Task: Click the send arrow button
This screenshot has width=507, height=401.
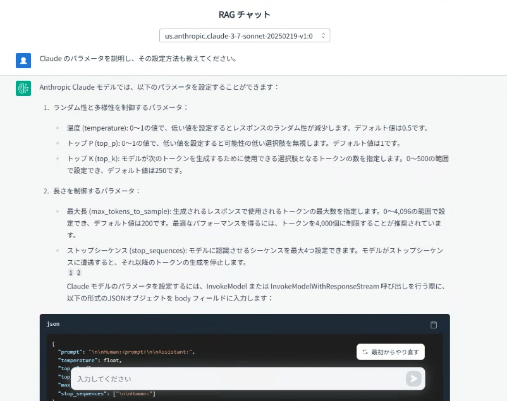Action: (x=414, y=379)
